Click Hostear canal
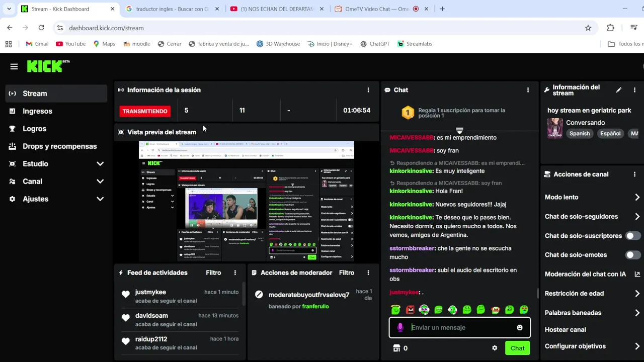 (x=566, y=330)
